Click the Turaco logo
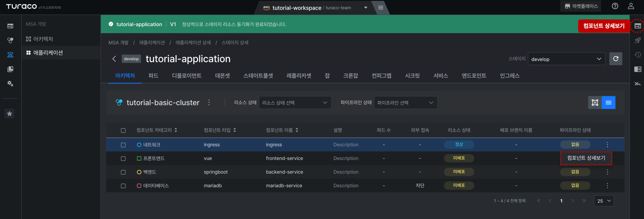644x219 pixels. (22, 7)
